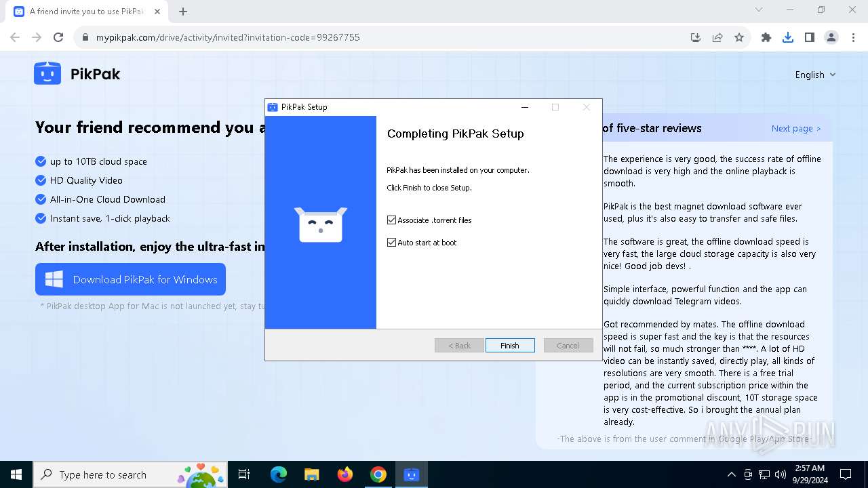The image size is (868, 488).
Task: Select the PikPak installer taskbar icon
Action: pos(412,474)
